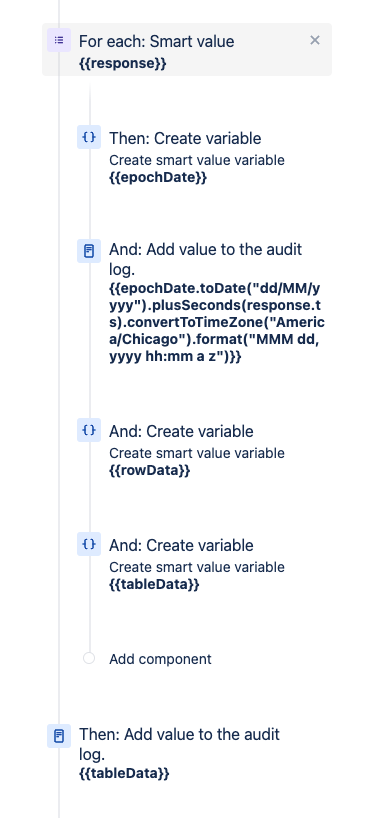Click curly-brace icon for epochDate variable
Screen dimensions: 379x818
89,137
